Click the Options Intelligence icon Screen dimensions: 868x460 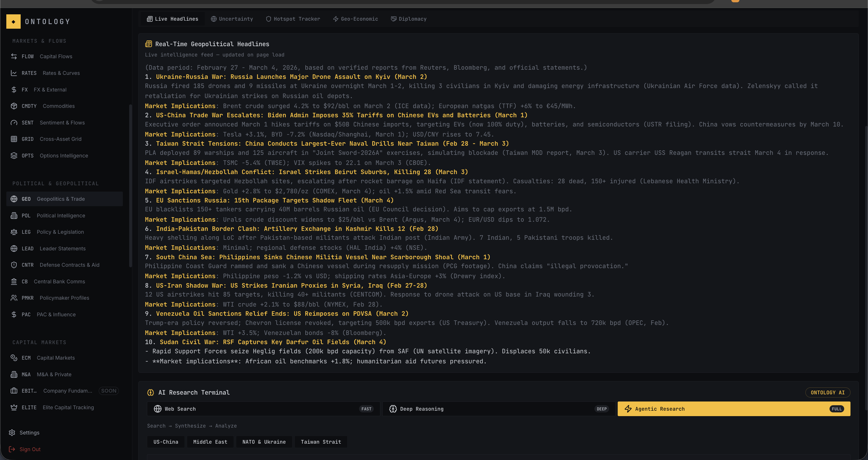pyautogui.click(x=14, y=155)
